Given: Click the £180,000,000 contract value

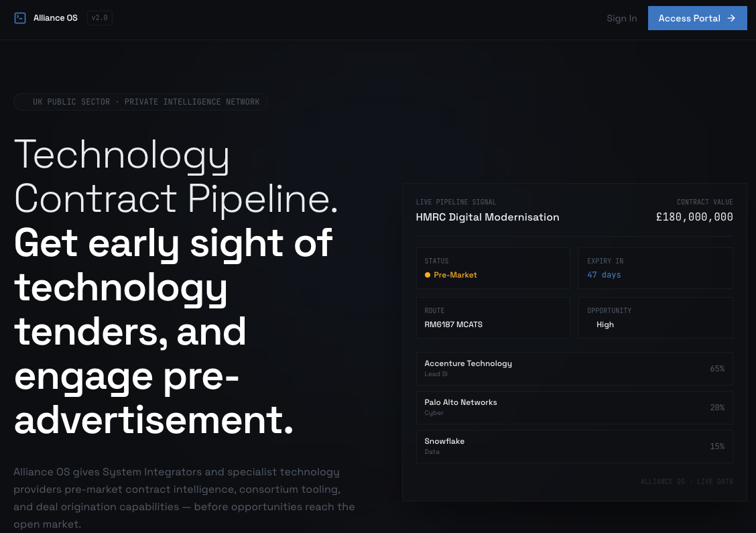Looking at the screenshot, I should (x=694, y=217).
